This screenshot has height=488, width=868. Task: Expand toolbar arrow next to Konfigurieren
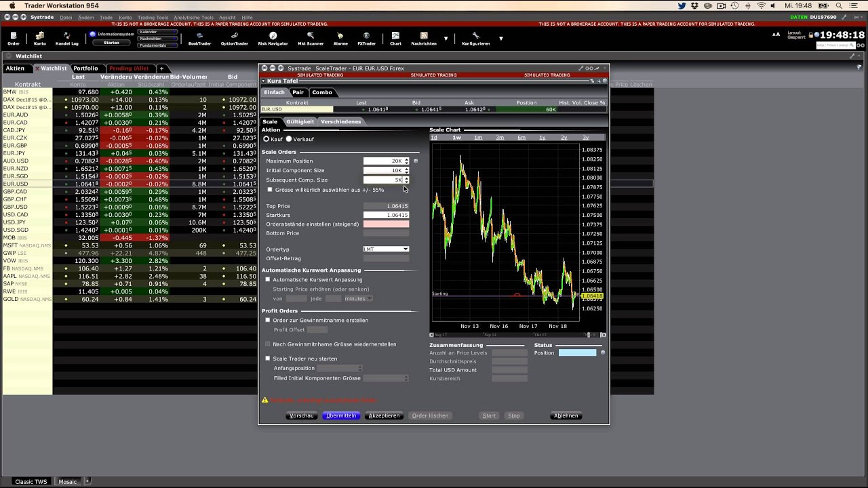(501, 39)
